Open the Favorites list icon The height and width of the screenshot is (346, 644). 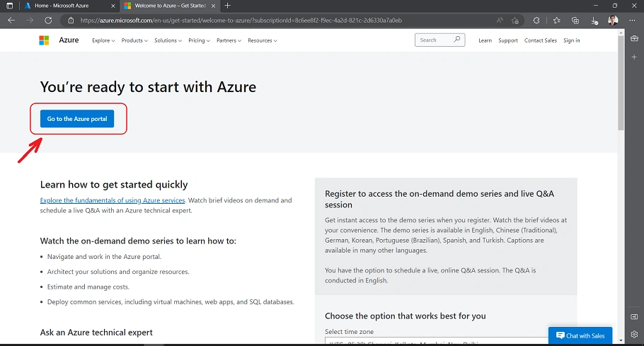556,20
